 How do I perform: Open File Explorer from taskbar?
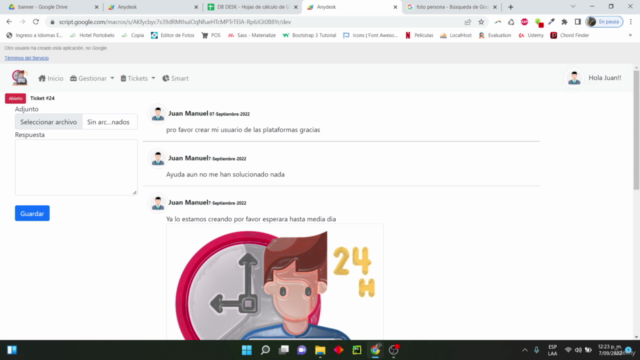[320, 350]
